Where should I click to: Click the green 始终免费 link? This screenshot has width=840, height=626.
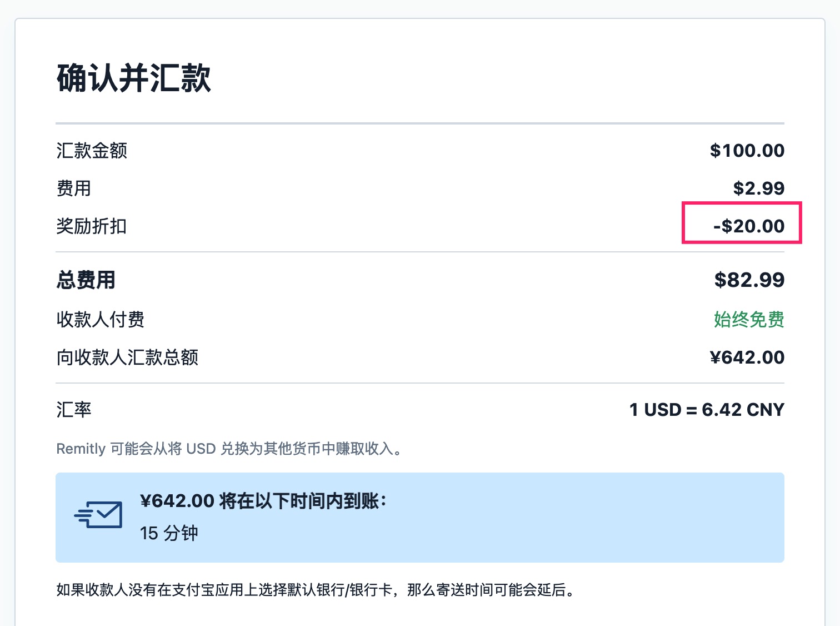749,320
